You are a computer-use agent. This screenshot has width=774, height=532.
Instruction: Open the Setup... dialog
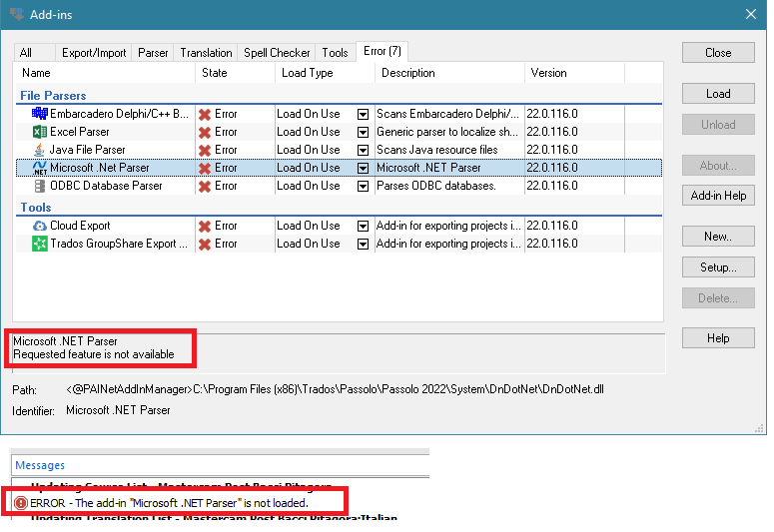click(718, 267)
